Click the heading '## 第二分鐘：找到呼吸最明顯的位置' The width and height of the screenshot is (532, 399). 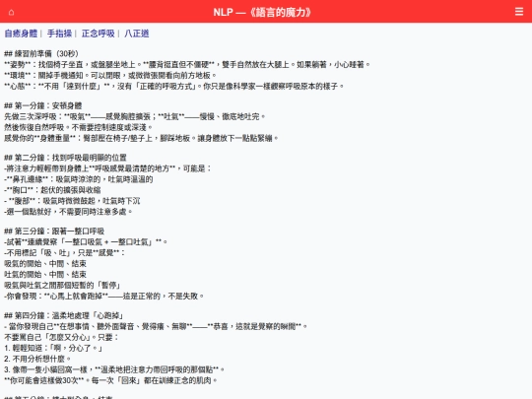click(x=65, y=158)
